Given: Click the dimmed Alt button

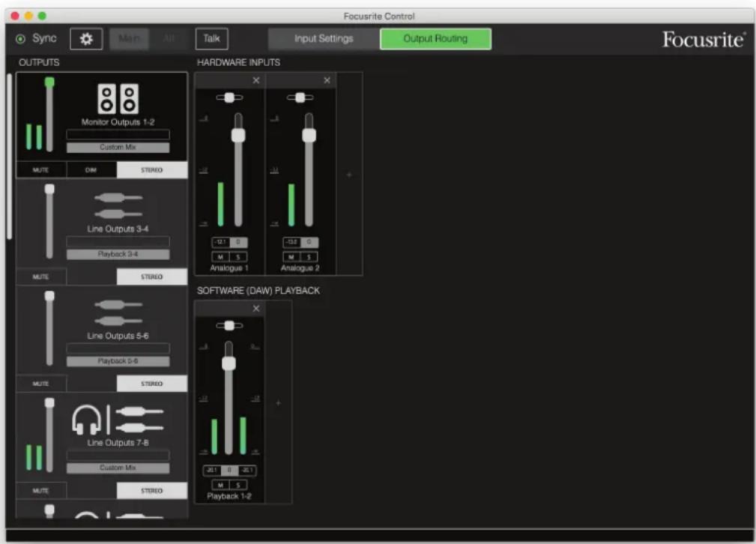Looking at the screenshot, I should pos(169,38).
